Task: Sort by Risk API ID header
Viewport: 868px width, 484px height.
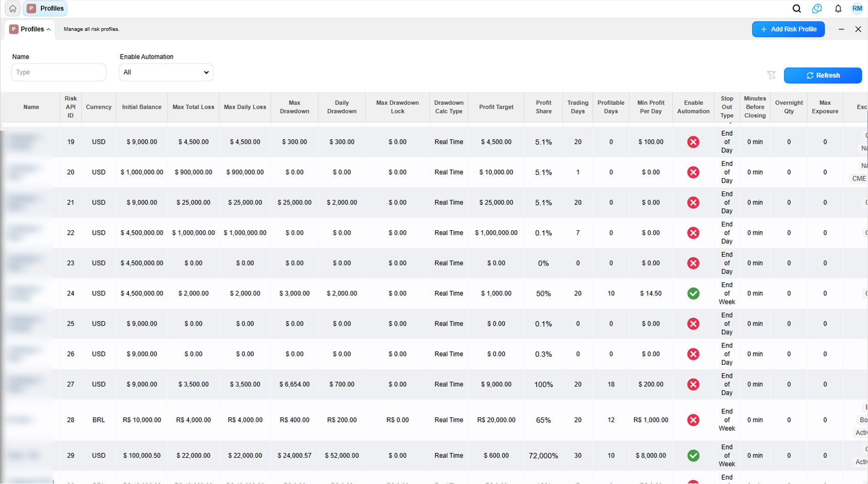Action: tap(71, 107)
